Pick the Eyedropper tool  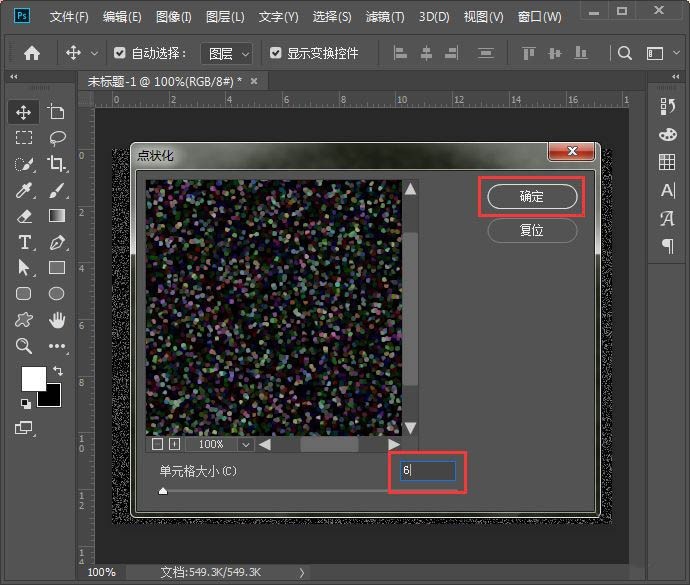(x=24, y=190)
